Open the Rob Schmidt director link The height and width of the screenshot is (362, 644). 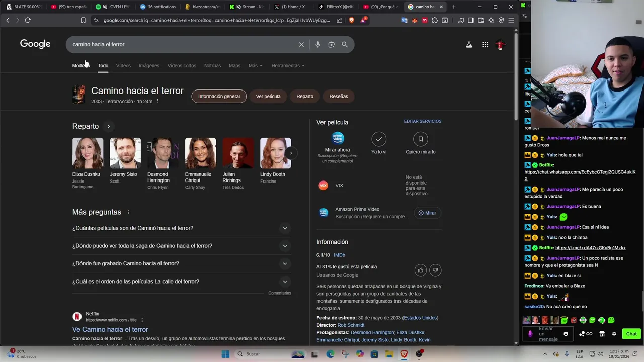(x=351, y=325)
